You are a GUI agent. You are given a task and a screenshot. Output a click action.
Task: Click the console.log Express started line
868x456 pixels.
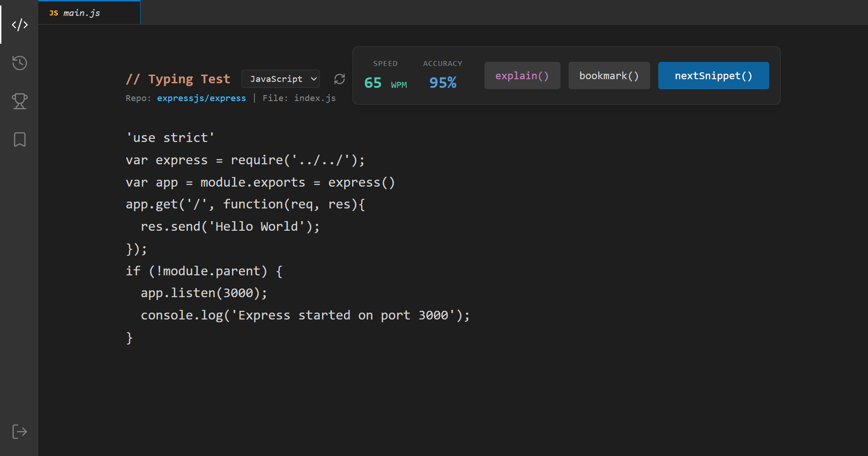[x=305, y=315]
